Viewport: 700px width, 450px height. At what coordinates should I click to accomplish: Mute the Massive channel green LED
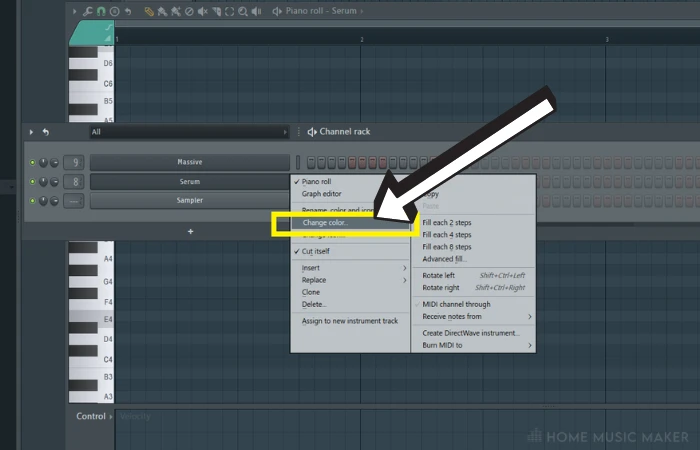coord(32,162)
